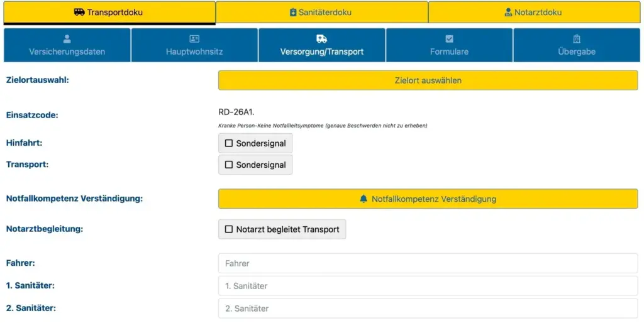644x323 pixels.
Task: Click the doctor icon on Notarztdoku
Action: 508,13
